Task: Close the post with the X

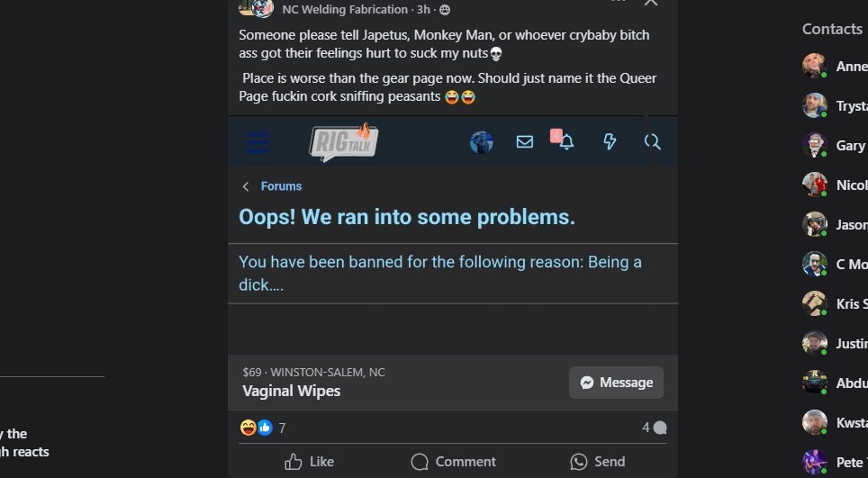Action: point(651,3)
